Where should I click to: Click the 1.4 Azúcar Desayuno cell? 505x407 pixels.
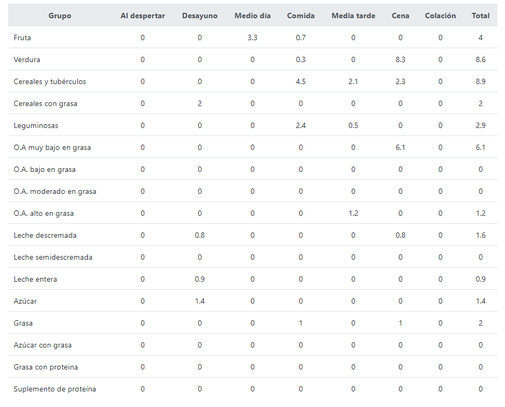pos(200,301)
